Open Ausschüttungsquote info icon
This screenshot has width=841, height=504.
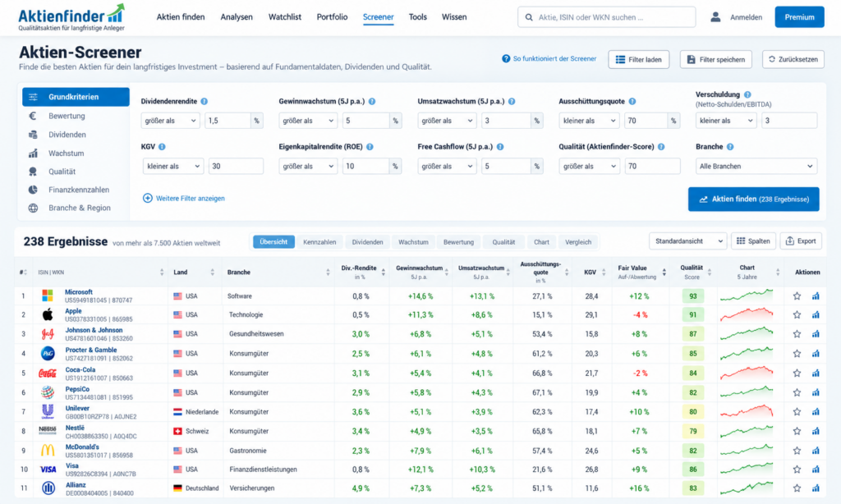[x=632, y=101]
